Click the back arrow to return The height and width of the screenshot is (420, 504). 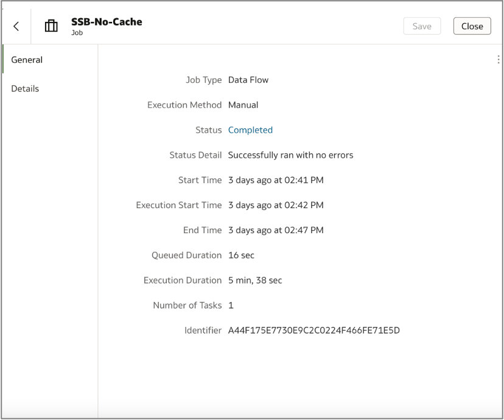tap(15, 26)
